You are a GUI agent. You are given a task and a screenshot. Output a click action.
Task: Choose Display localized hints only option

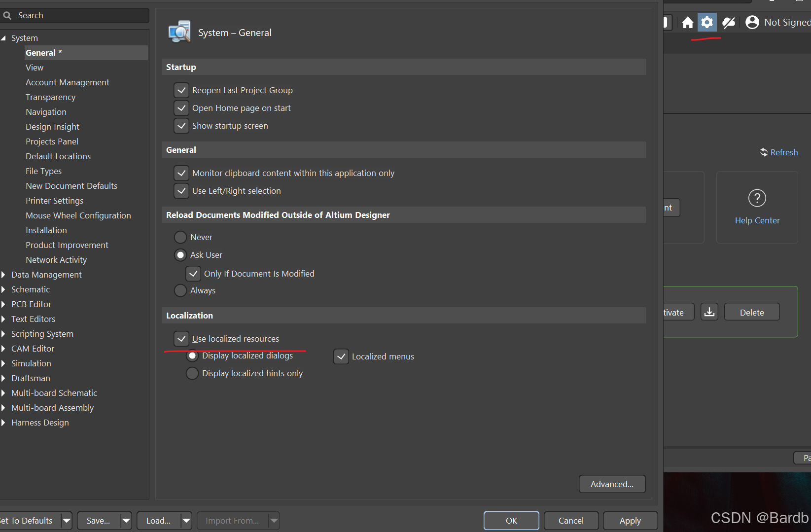pos(192,373)
